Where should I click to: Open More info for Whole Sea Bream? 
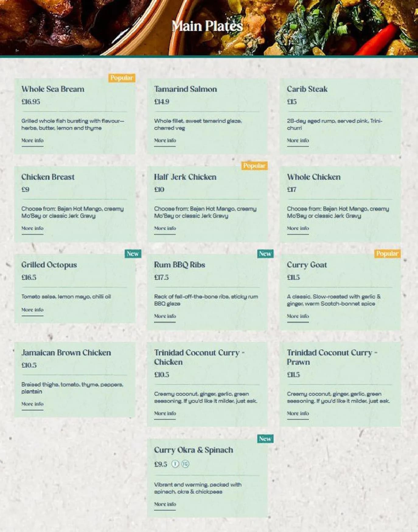pyautogui.click(x=32, y=141)
